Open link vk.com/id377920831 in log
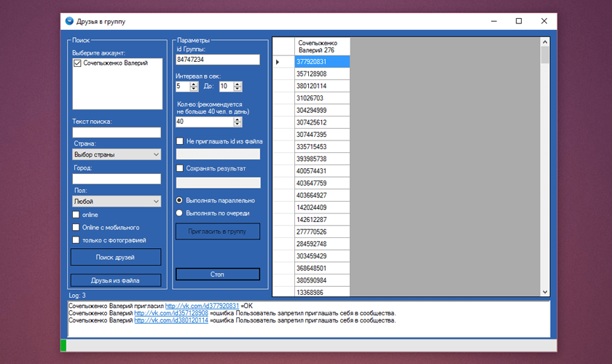The width and height of the screenshot is (612, 364). coord(202,306)
